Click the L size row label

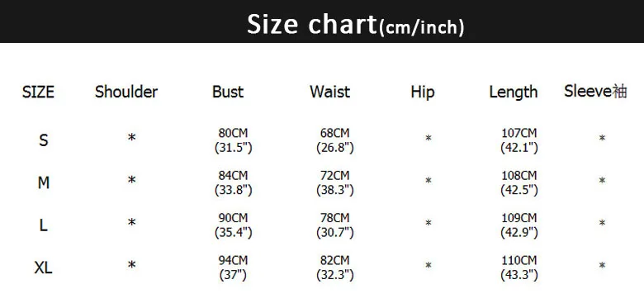tap(43, 225)
